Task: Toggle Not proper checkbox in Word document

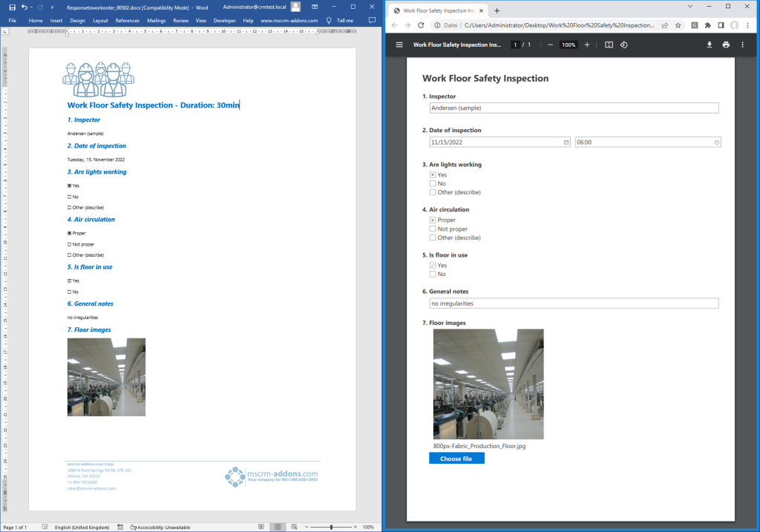Action: [69, 244]
